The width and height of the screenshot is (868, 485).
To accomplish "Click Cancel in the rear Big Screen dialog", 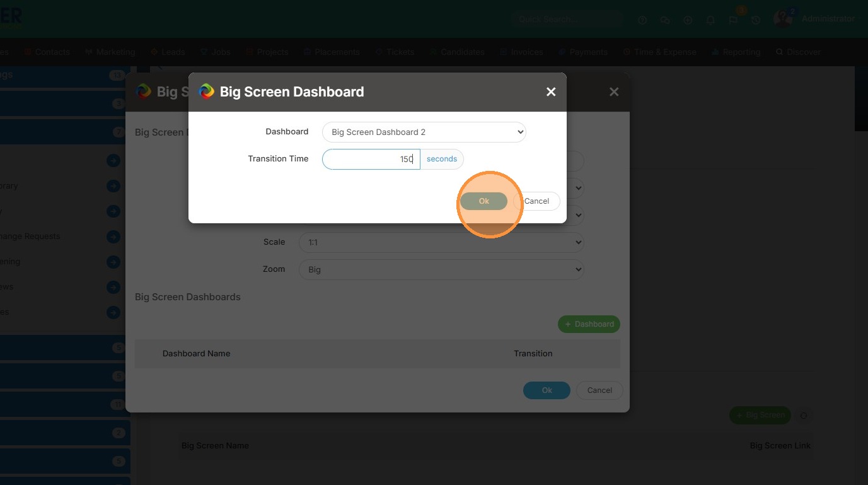I will pyautogui.click(x=599, y=390).
